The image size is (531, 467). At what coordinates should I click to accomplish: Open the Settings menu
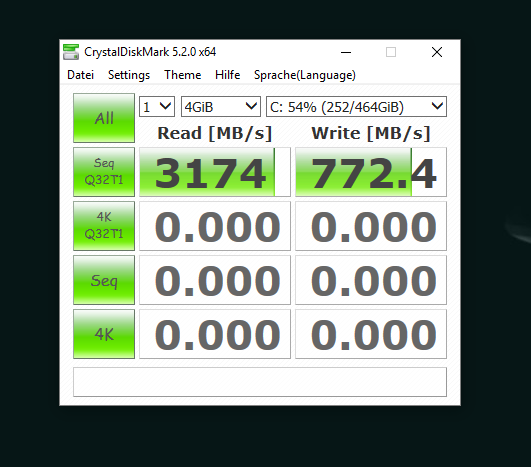pos(129,75)
